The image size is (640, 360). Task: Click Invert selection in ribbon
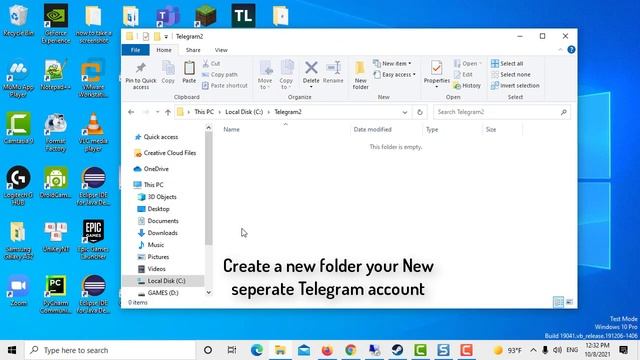pyautogui.click(x=515, y=86)
